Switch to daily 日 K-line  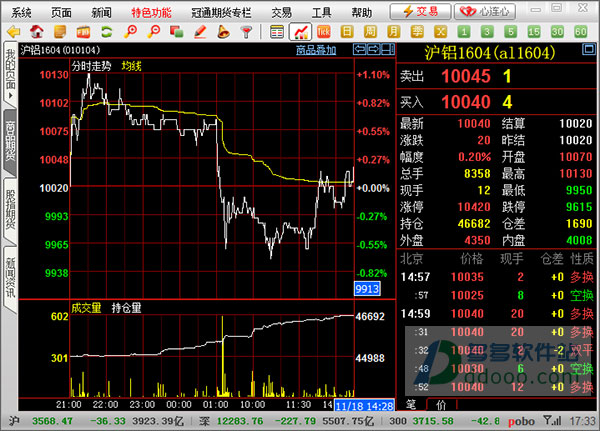(x=347, y=31)
